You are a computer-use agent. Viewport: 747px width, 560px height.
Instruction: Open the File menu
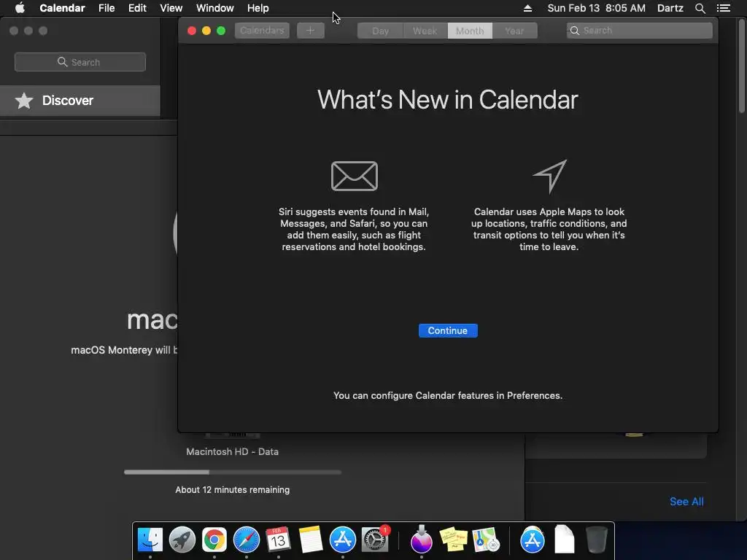(107, 8)
